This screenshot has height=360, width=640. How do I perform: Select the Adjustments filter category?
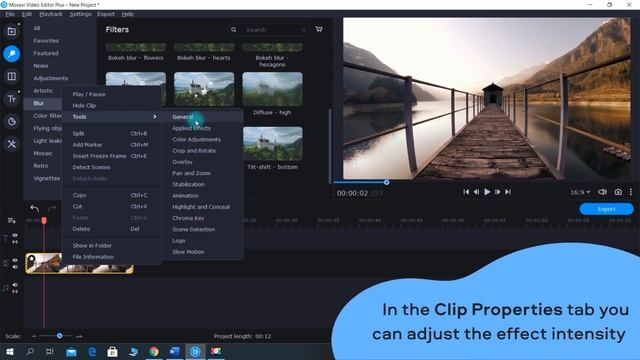click(x=51, y=78)
